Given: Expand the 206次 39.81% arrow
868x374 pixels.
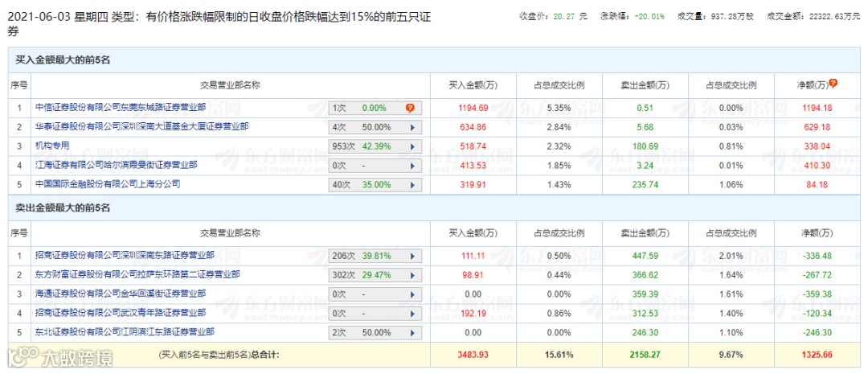Looking at the screenshot, I should (412, 256).
